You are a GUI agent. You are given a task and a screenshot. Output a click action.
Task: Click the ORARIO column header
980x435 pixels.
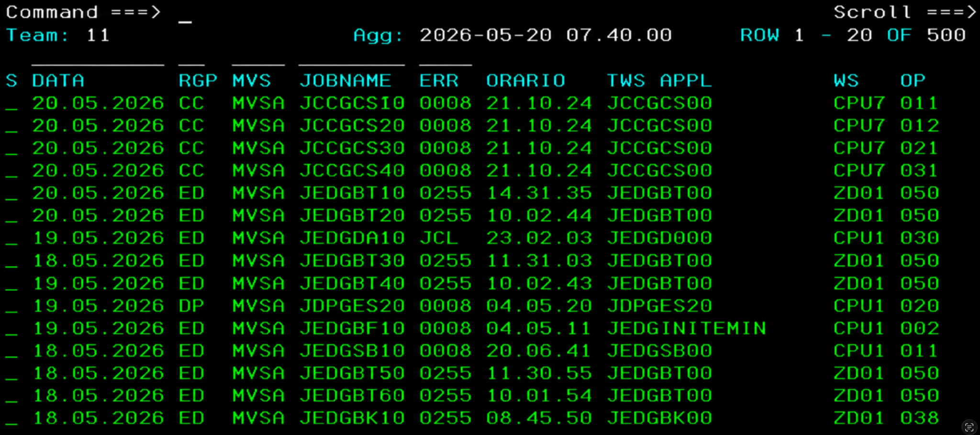click(x=526, y=80)
